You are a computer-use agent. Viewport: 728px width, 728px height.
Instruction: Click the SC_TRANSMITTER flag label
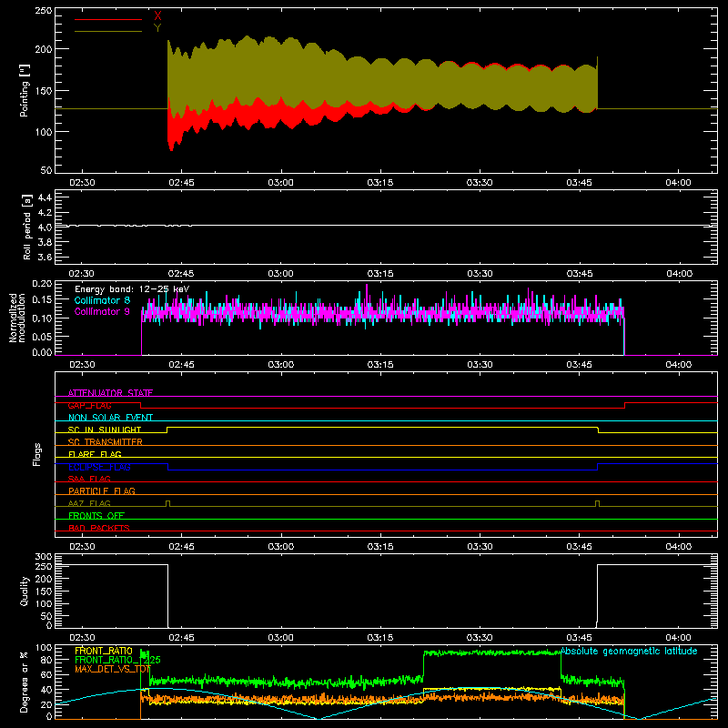[x=106, y=441]
